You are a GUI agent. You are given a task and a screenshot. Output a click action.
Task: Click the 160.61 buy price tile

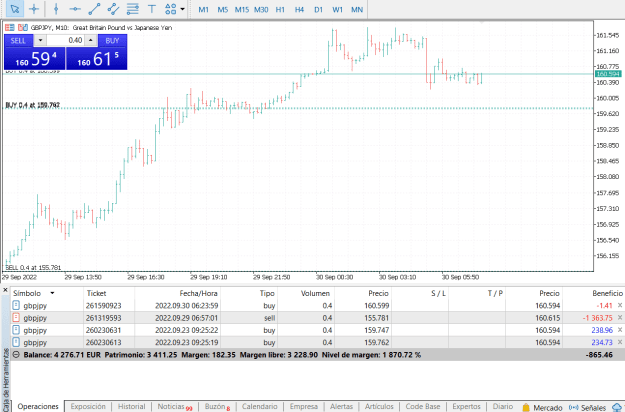point(96,59)
